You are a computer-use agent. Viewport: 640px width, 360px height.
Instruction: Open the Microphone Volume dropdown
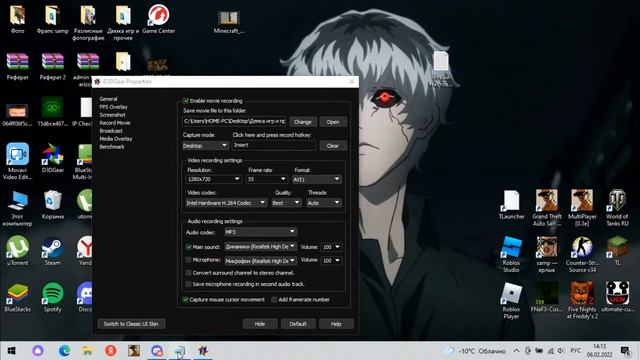pyautogui.click(x=331, y=260)
